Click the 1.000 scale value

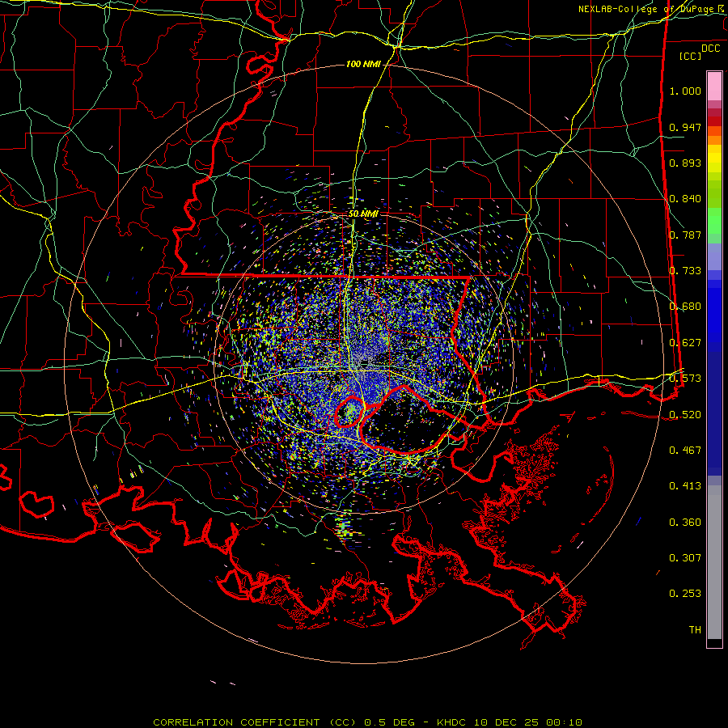tap(685, 91)
